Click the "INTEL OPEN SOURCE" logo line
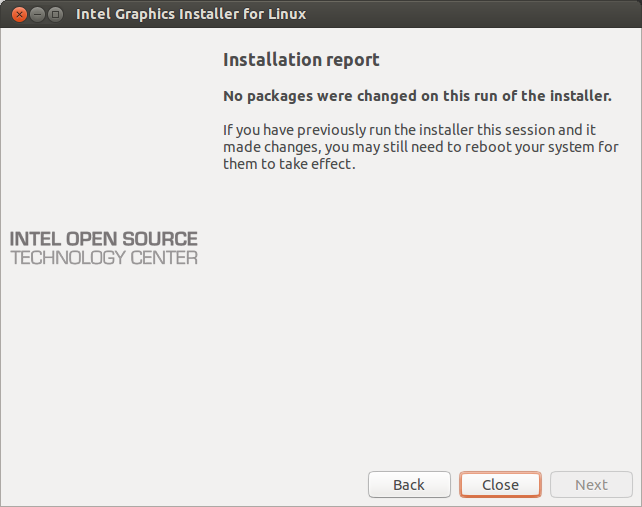642x507 pixels. click(104, 239)
